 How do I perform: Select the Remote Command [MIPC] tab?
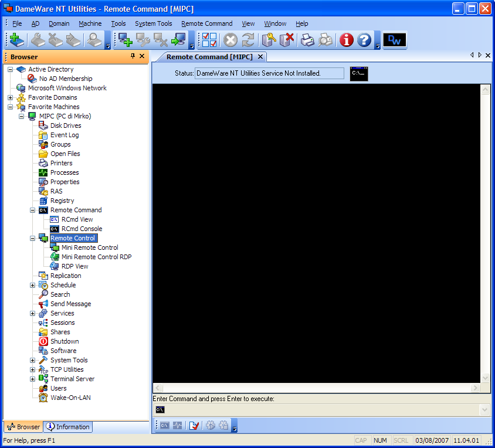pos(209,57)
